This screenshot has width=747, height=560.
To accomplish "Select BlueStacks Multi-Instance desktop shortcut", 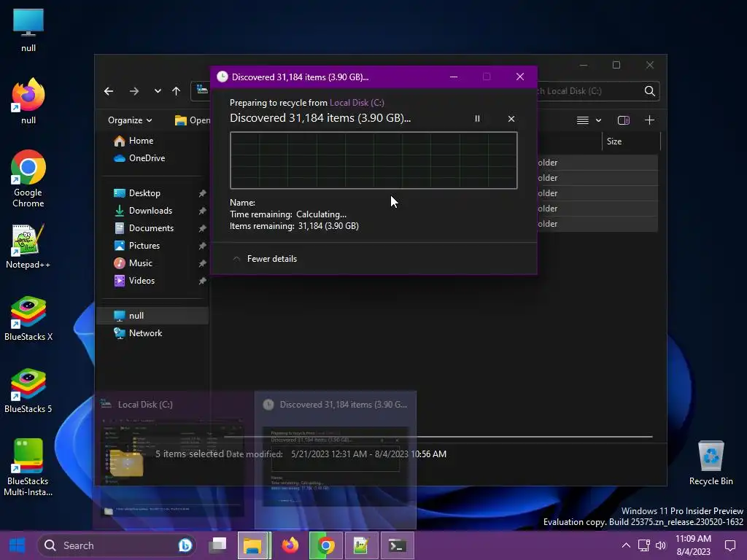I will tap(28, 467).
